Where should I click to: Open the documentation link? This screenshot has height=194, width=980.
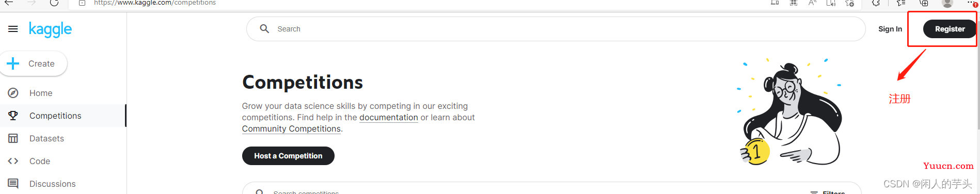coord(389,117)
